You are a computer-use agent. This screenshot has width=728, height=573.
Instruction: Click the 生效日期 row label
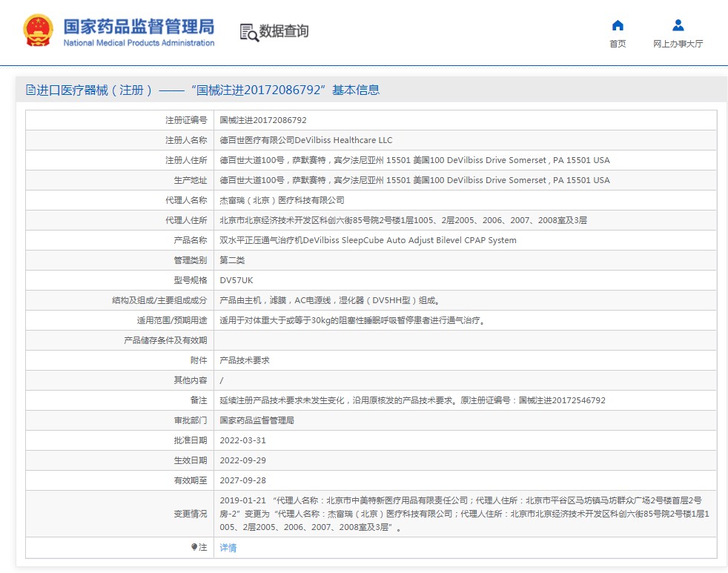[191, 460]
